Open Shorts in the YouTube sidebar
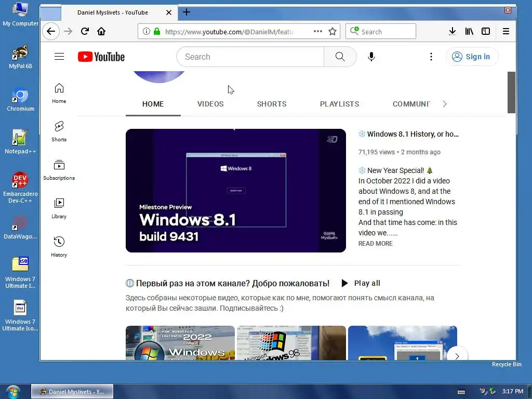Screen dimensions: 532x399 pos(59,131)
